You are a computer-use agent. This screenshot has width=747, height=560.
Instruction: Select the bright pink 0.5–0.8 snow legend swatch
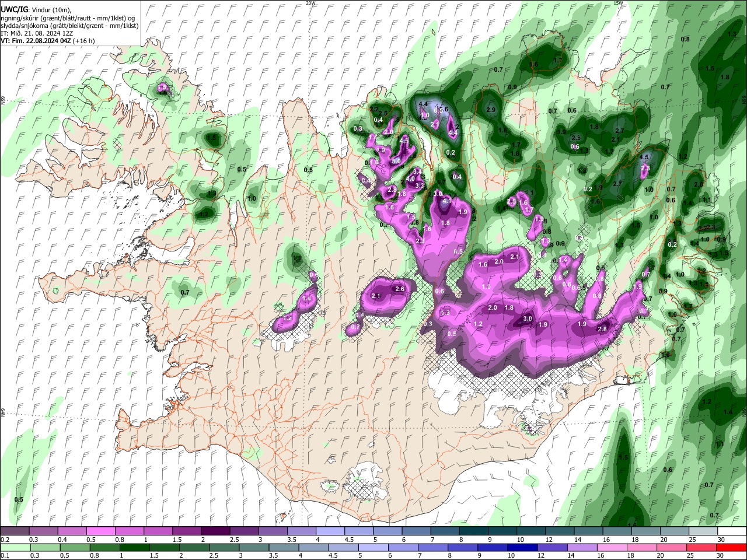coord(100,531)
